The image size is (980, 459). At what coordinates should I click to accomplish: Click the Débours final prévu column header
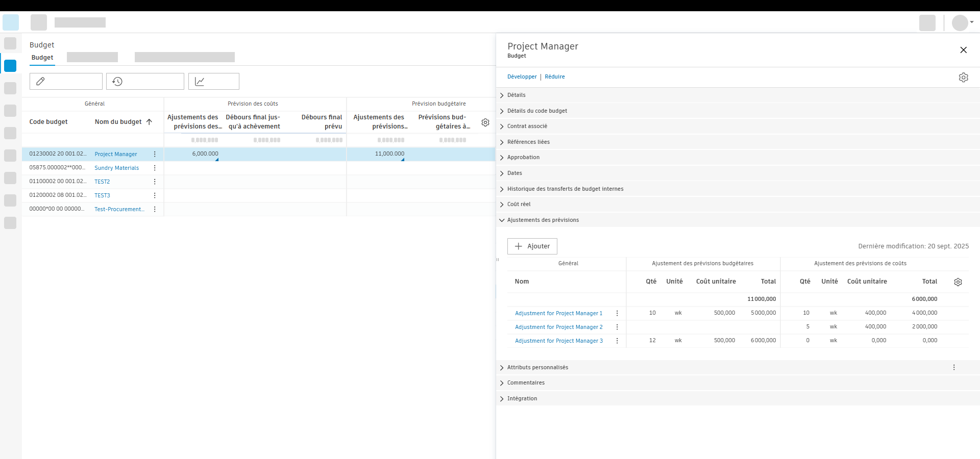(x=322, y=122)
